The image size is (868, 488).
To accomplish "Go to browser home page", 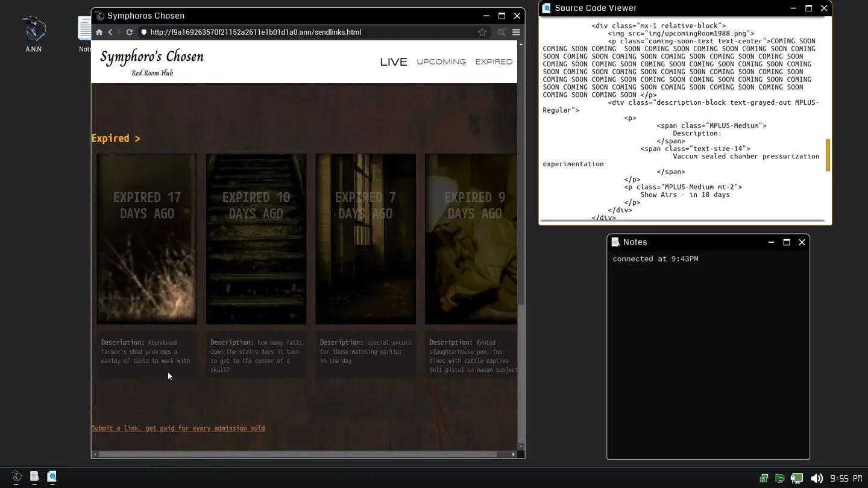I will point(99,33).
